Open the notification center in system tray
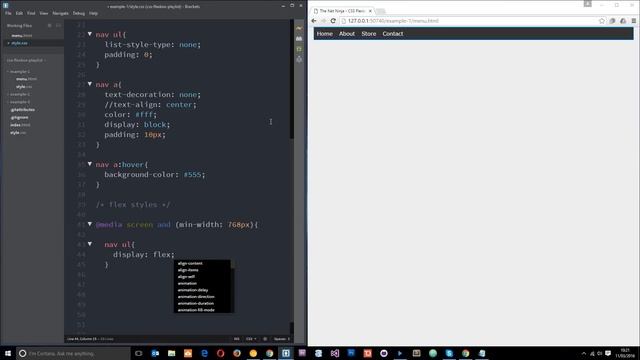This screenshot has width=640, height=360. click(608, 353)
